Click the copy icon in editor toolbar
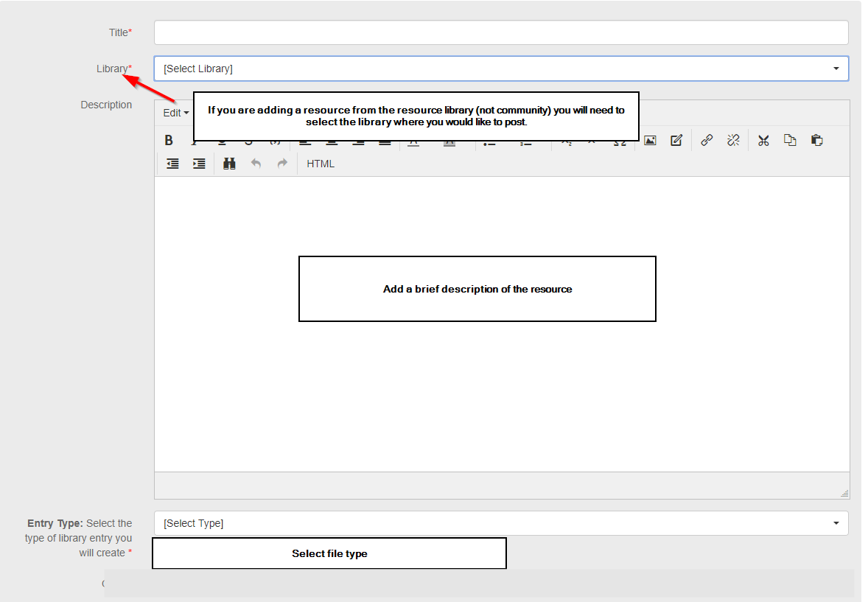The width and height of the screenshot is (868, 602). click(x=790, y=141)
